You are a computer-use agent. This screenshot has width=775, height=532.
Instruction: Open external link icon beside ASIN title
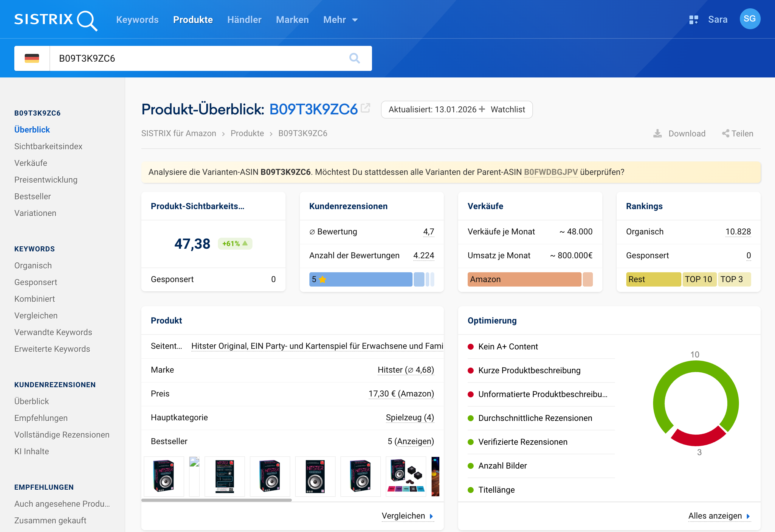tap(365, 108)
